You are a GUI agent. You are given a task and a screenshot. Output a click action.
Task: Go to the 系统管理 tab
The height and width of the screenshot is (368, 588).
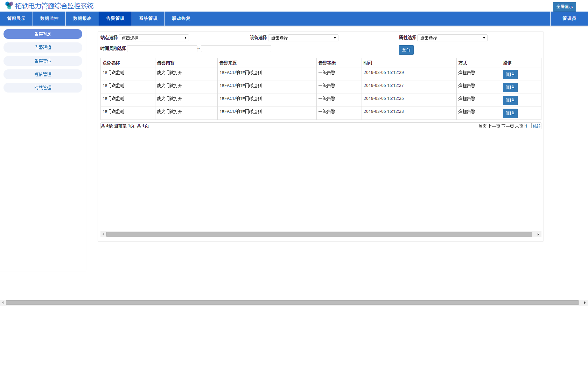coord(148,19)
